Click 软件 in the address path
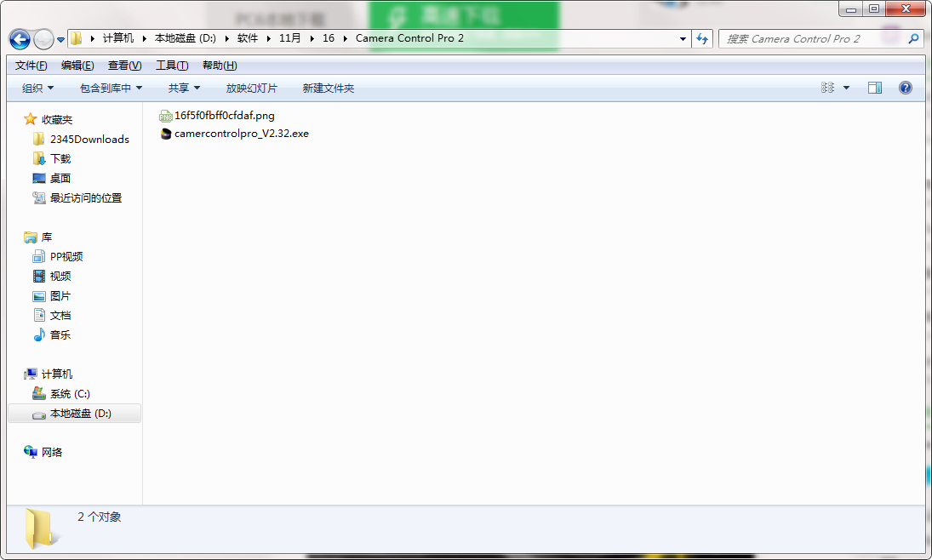The width and height of the screenshot is (932, 560). [x=248, y=38]
